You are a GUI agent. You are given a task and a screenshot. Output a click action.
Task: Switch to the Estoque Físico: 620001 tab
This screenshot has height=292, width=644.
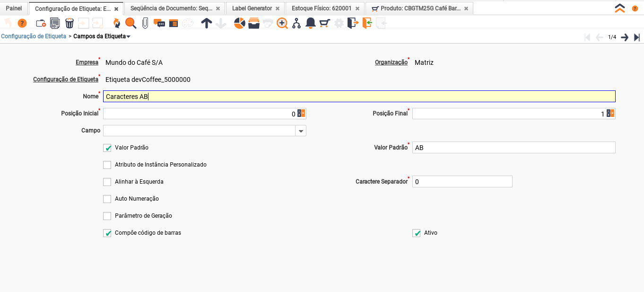click(x=322, y=9)
